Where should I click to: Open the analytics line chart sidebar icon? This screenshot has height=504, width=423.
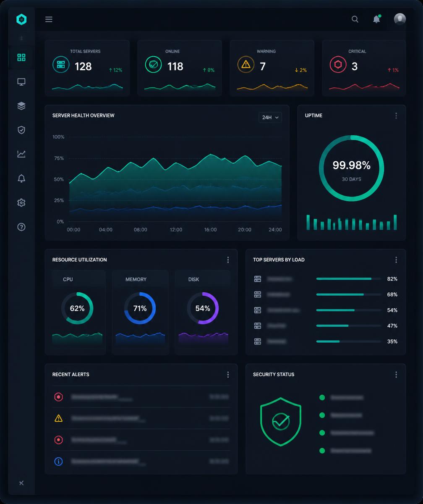pos(21,154)
